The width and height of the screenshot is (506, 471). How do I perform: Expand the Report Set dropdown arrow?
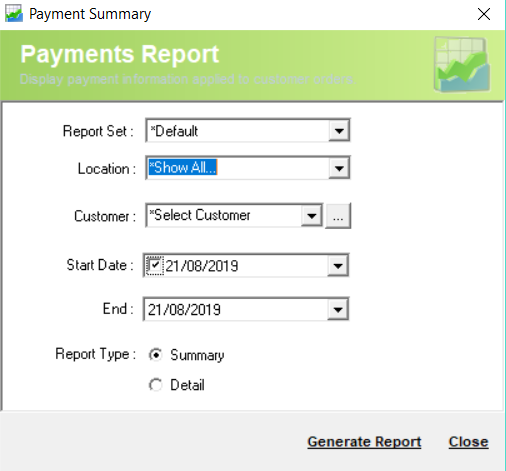339,131
